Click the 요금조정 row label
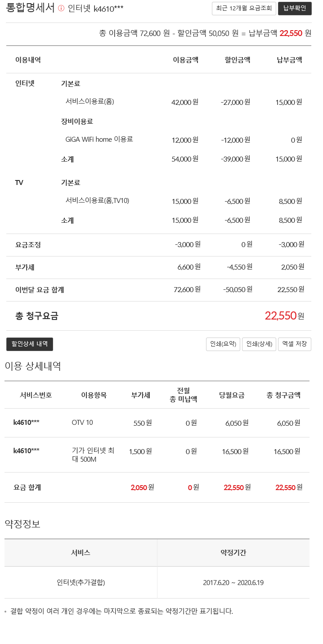The width and height of the screenshot is (323, 644). [x=28, y=245]
